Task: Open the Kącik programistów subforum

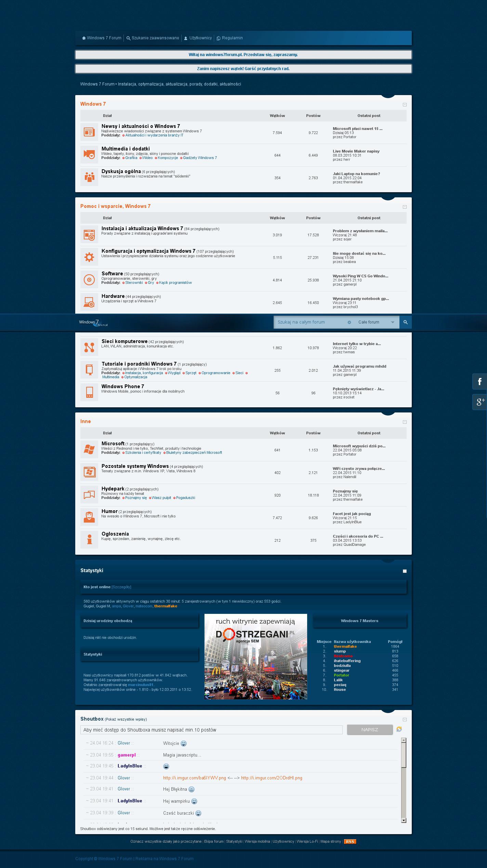Action: tap(175, 283)
